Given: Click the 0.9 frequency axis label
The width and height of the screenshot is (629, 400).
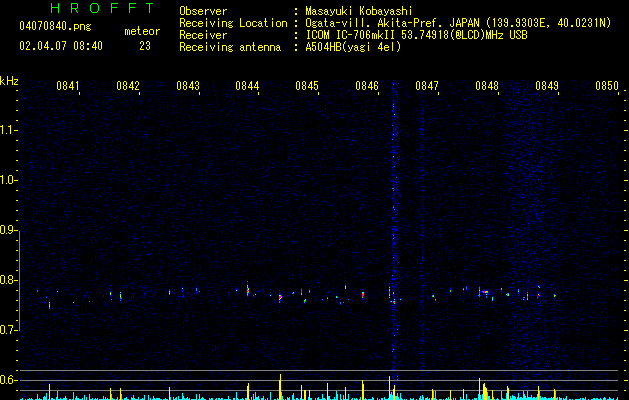Looking at the screenshot, I should (x=8, y=230).
